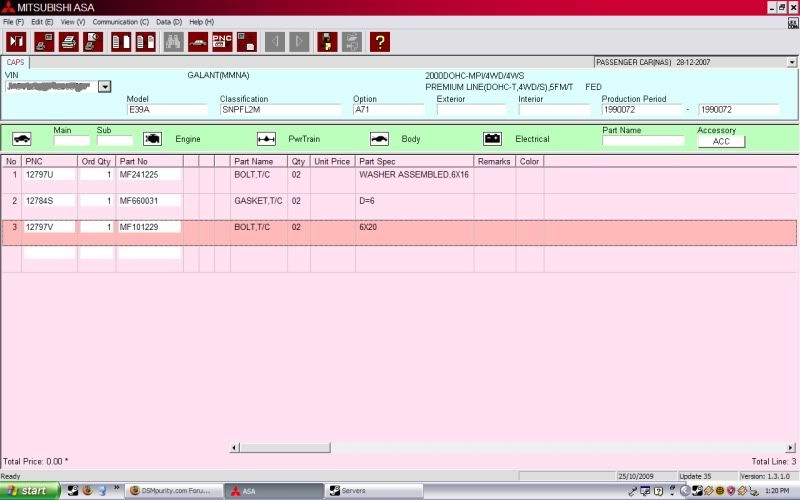Viewport: 800px width, 500px height.
Task: Click the second Production Period field
Action: click(738, 110)
